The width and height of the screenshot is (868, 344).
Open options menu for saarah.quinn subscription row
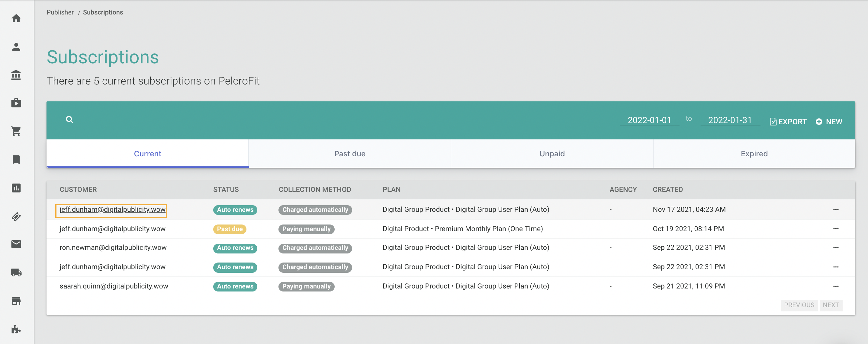pyautogui.click(x=836, y=286)
